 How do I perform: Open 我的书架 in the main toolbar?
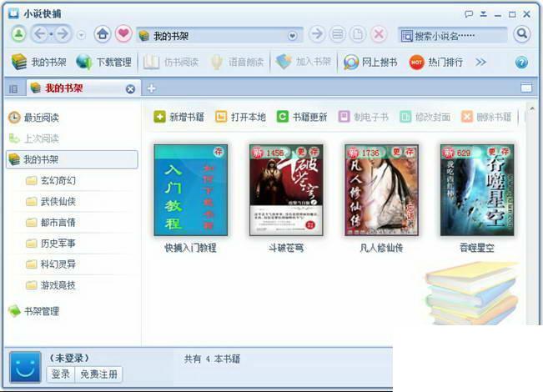(38, 62)
